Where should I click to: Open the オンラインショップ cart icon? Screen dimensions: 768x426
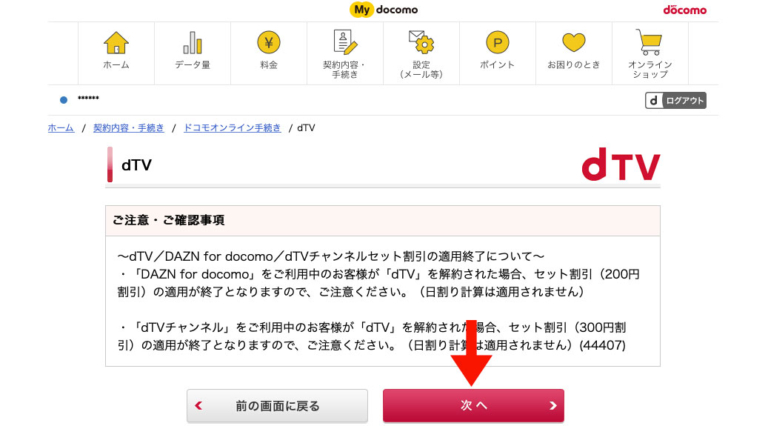click(x=649, y=42)
